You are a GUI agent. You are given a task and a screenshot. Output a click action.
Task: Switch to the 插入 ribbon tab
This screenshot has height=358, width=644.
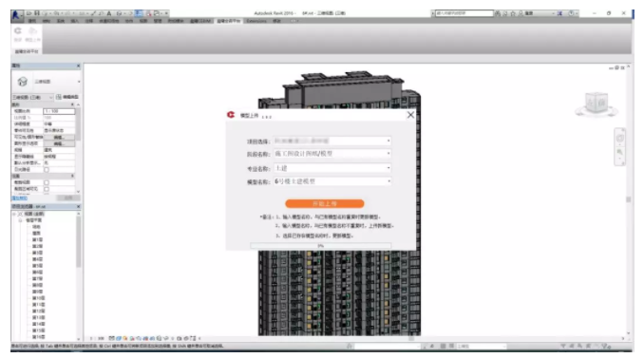(75, 21)
